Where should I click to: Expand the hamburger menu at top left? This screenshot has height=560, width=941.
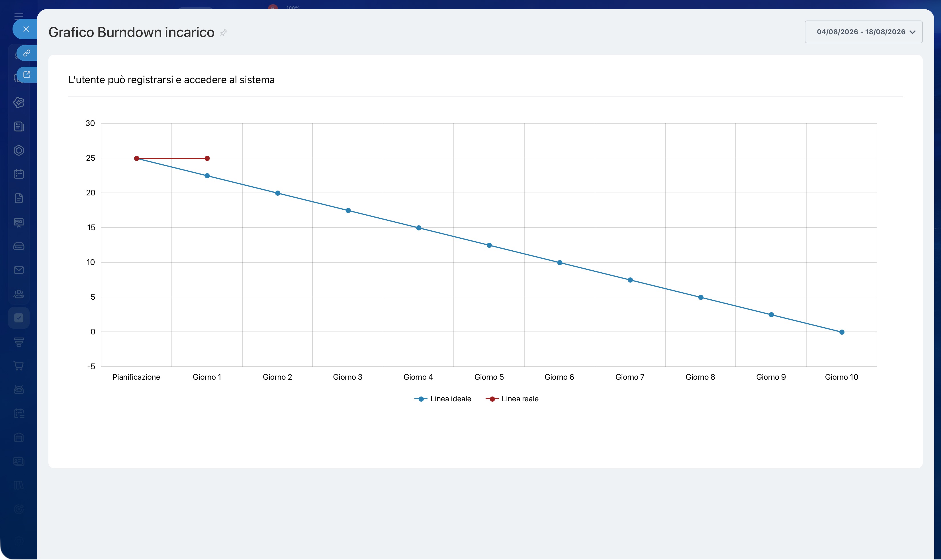(19, 15)
